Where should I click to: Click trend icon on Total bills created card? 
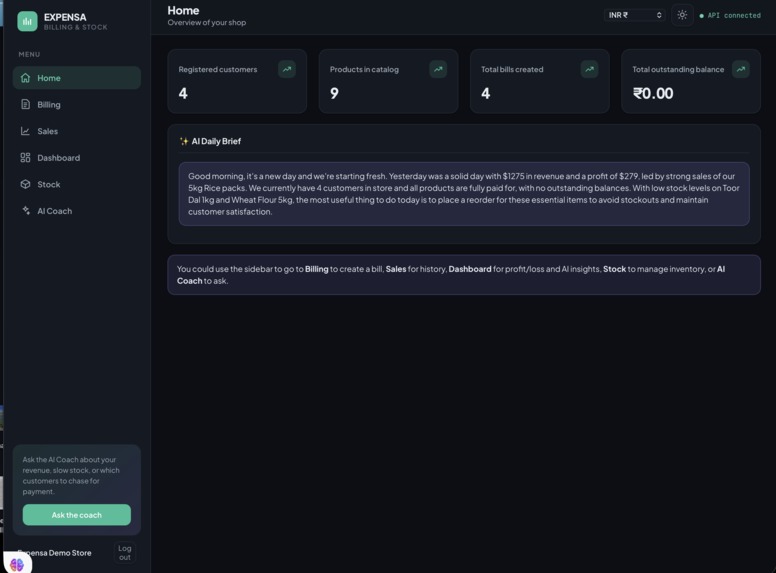(x=589, y=69)
